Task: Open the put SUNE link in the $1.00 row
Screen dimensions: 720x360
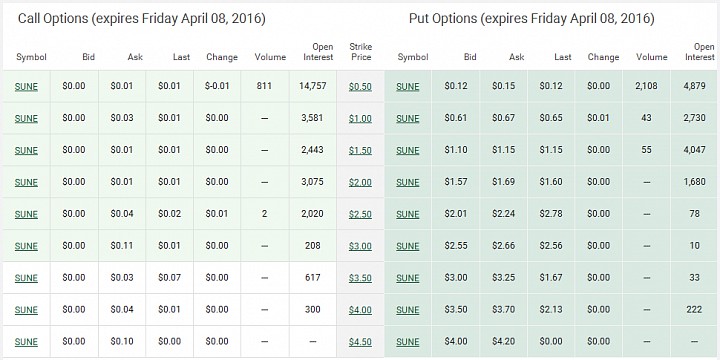Action: pos(408,118)
